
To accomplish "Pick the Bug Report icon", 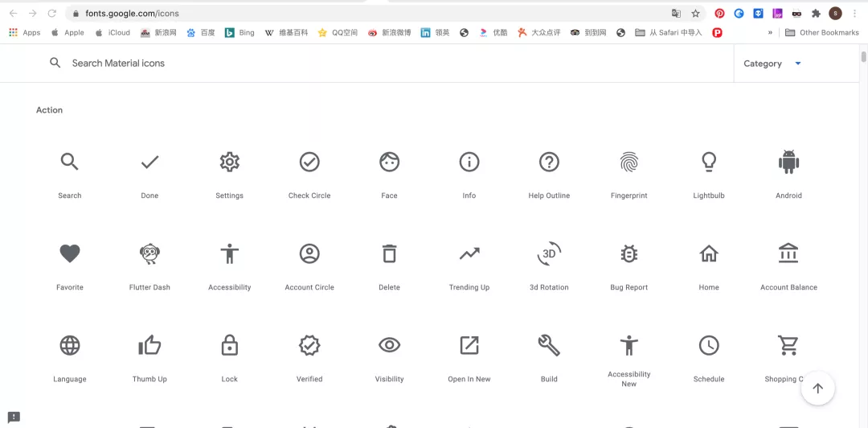I will pos(628,254).
